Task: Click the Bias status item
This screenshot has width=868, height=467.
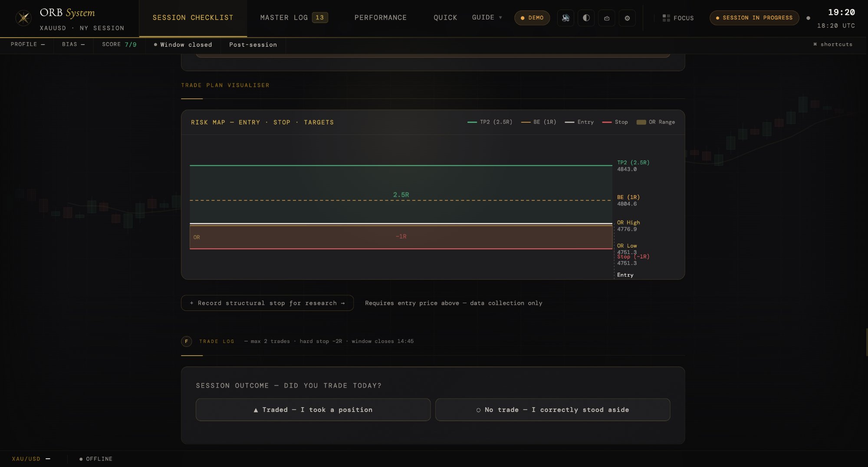Action: click(x=73, y=45)
